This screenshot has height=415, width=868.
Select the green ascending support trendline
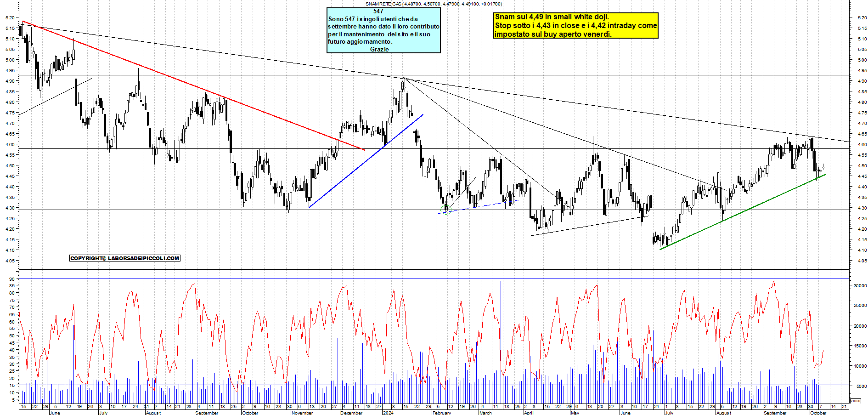pos(743,212)
